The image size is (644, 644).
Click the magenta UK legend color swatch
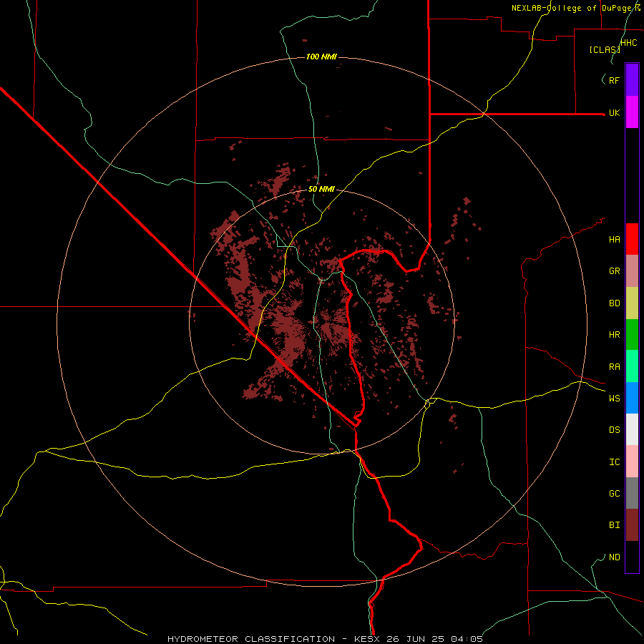pyautogui.click(x=632, y=112)
